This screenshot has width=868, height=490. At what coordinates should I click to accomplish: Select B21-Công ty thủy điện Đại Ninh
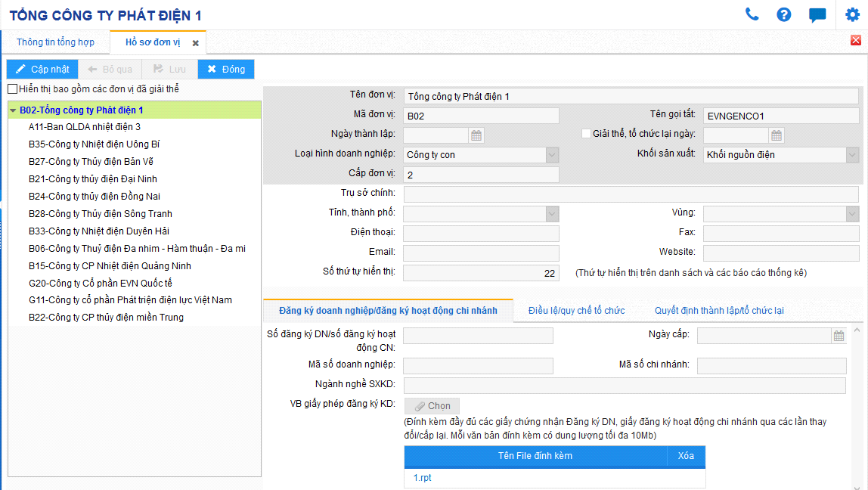click(x=93, y=179)
